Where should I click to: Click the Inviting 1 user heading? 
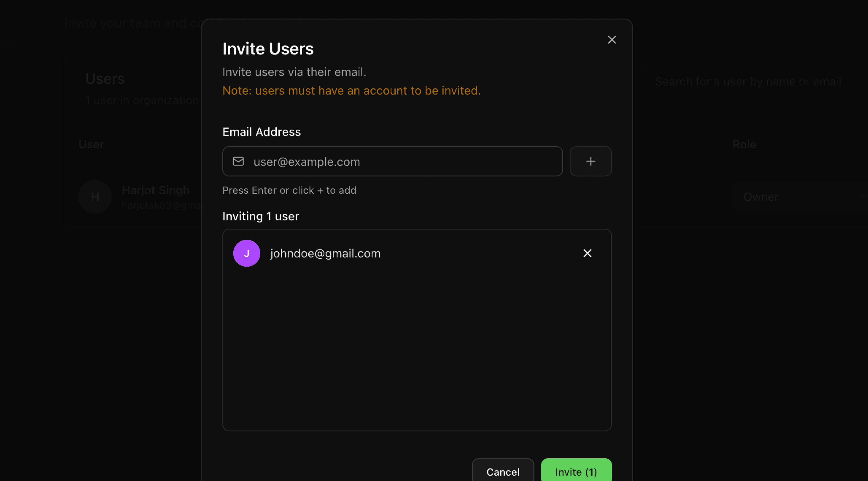coord(260,216)
